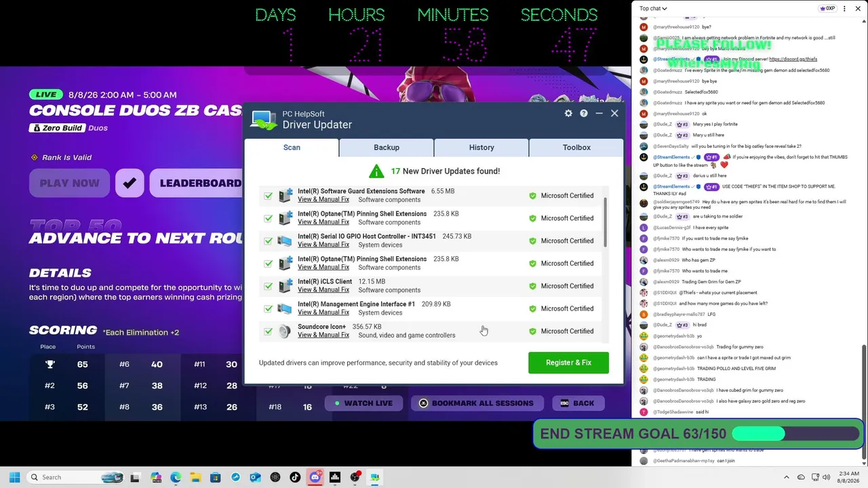
Task: Open Outlook from the taskbar
Action: [255, 477]
